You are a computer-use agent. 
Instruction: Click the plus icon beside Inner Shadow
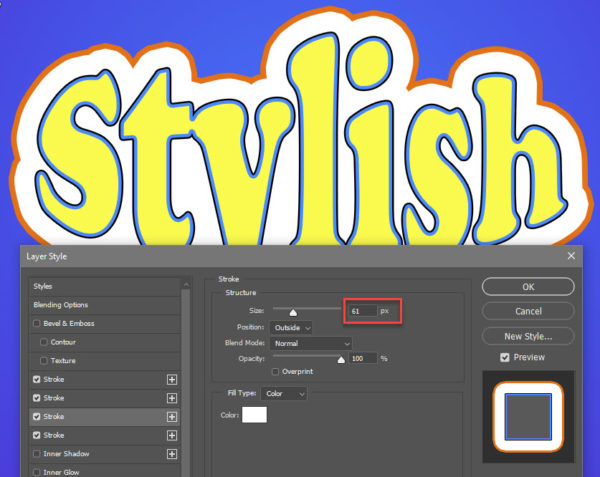click(x=172, y=454)
